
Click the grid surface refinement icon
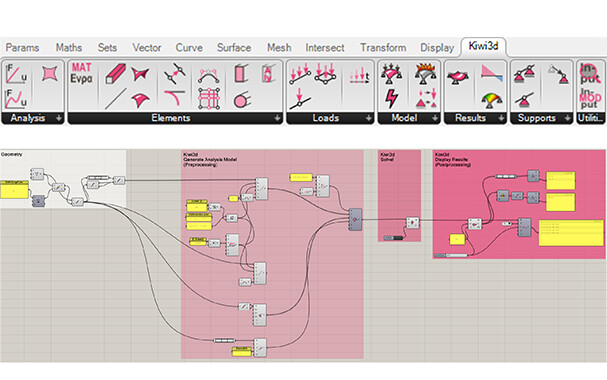pos(209,99)
